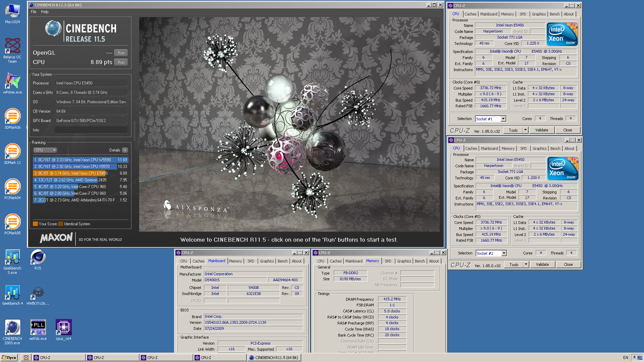644x362 pixels.
Task: Expand Tools dropdown arrow in Socket #2 CPU-Z
Action: [526, 264]
